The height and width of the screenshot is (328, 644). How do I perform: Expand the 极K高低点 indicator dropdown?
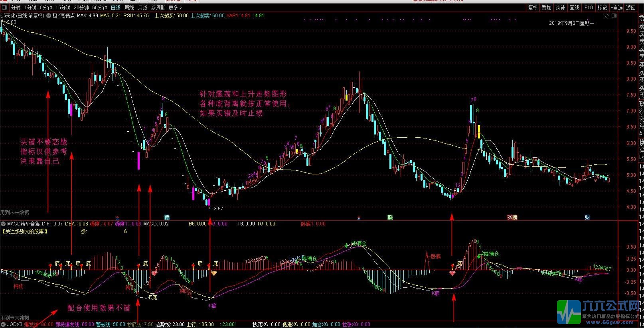[49, 16]
